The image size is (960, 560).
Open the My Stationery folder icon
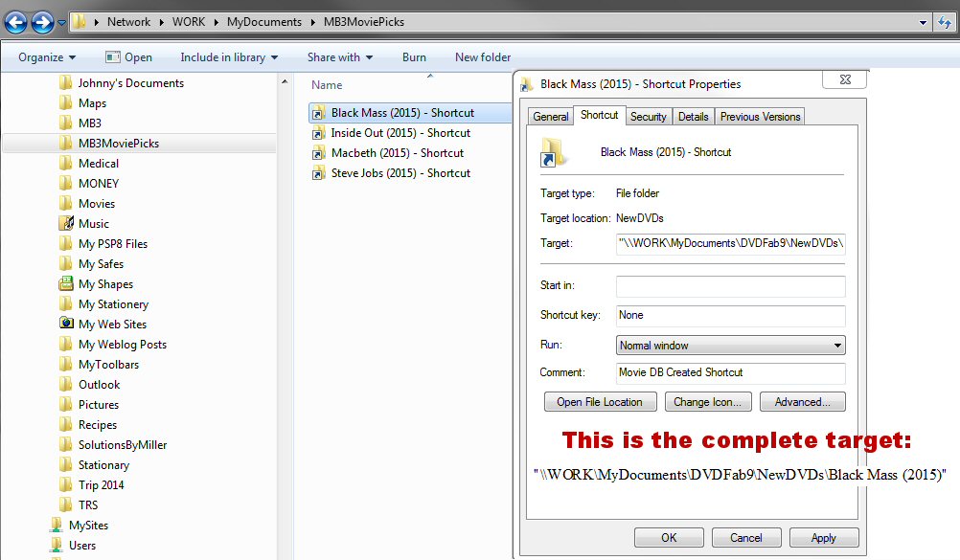point(65,303)
